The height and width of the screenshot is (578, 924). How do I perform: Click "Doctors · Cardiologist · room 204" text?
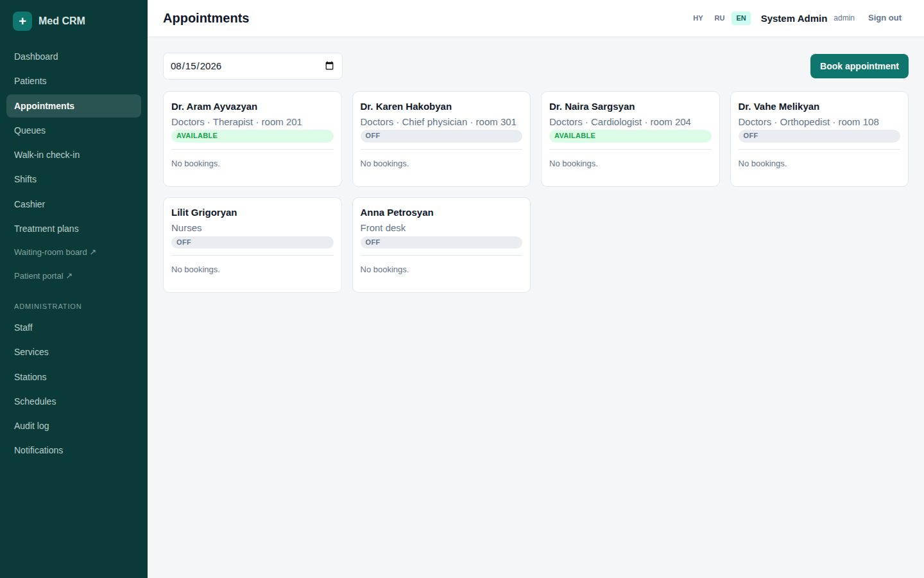click(x=620, y=122)
